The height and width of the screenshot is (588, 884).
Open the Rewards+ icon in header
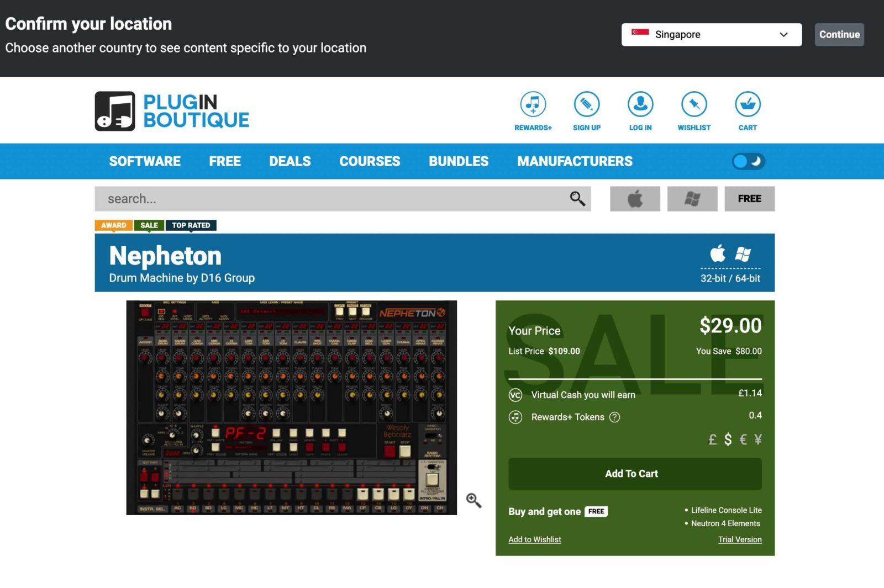[533, 104]
